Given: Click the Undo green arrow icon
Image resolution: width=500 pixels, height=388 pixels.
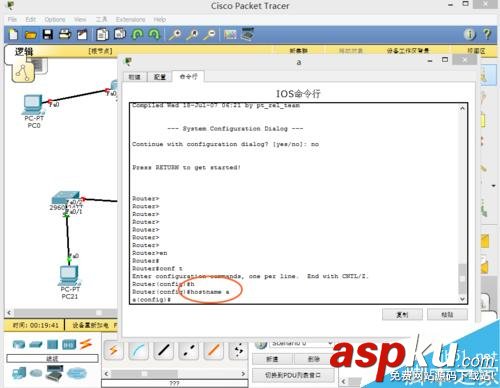Looking at the screenshot, I should click(138, 34).
